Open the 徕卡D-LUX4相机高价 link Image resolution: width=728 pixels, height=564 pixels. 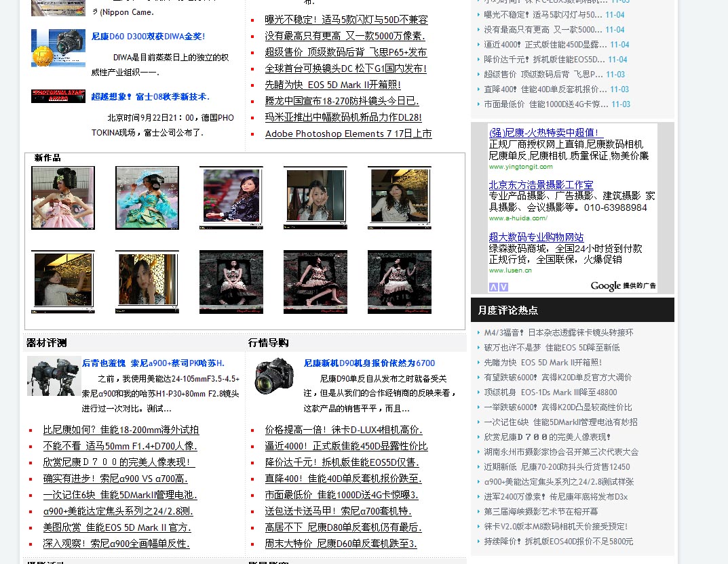[343, 430]
